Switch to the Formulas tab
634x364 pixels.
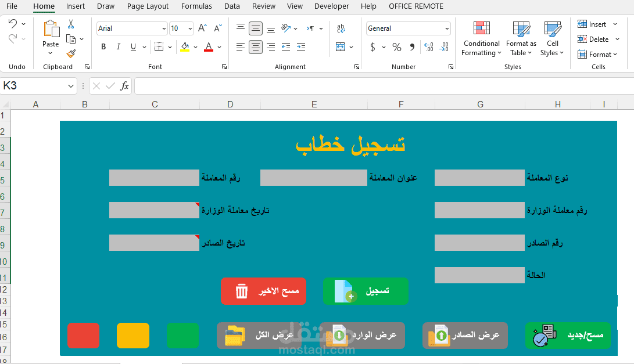(x=196, y=6)
